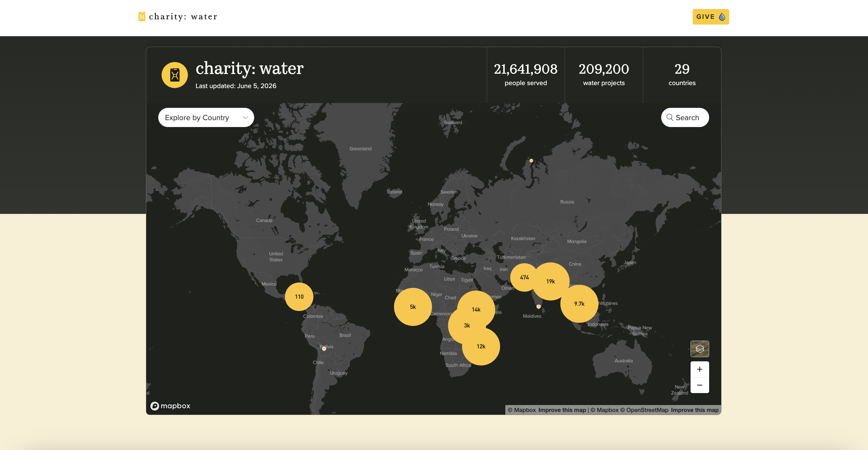Viewport: 868px width, 450px height.
Task: Click the Last updated: June 5, 2026 text
Action: [236, 86]
